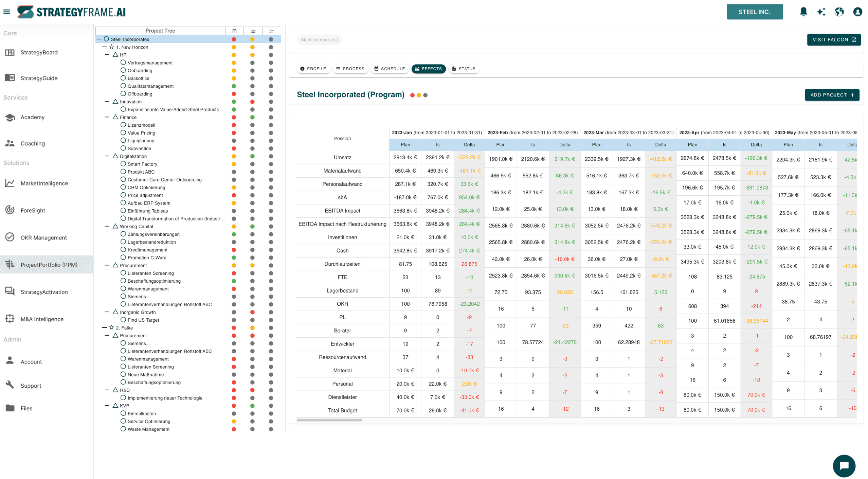Select Lagerbestandreduktion in the tree
This screenshot has height=479, width=868.
pyautogui.click(x=152, y=242)
